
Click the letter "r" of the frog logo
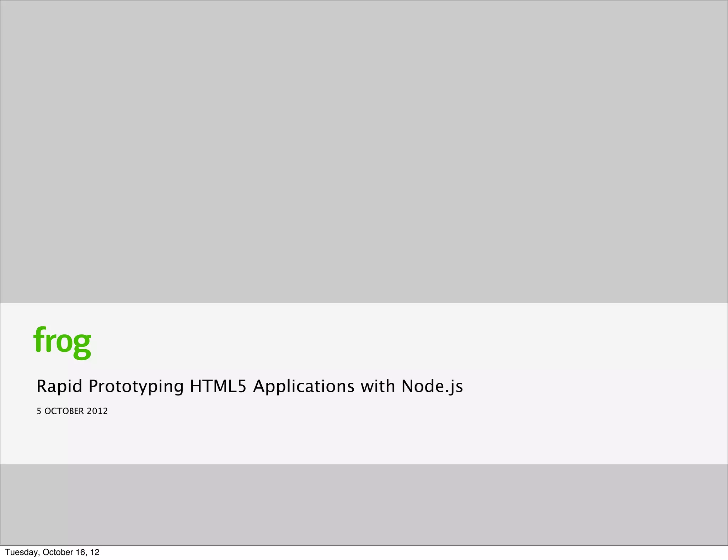[x=50, y=342]
